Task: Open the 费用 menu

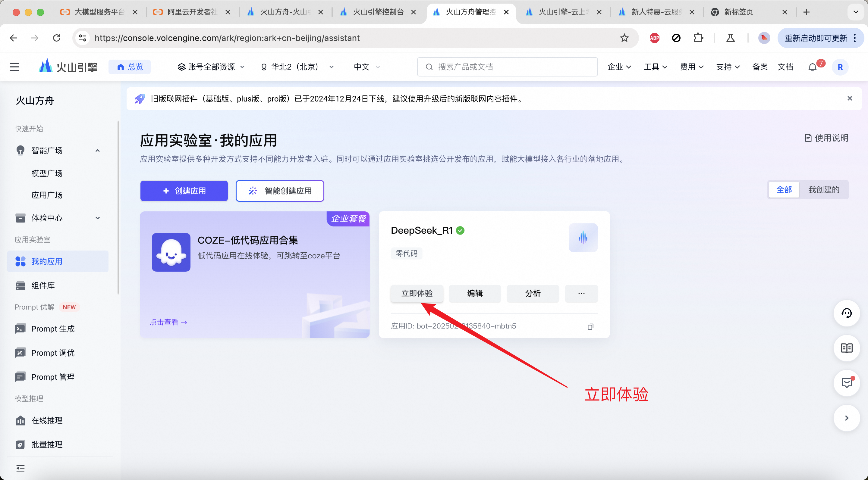Action: click(691, 67)
